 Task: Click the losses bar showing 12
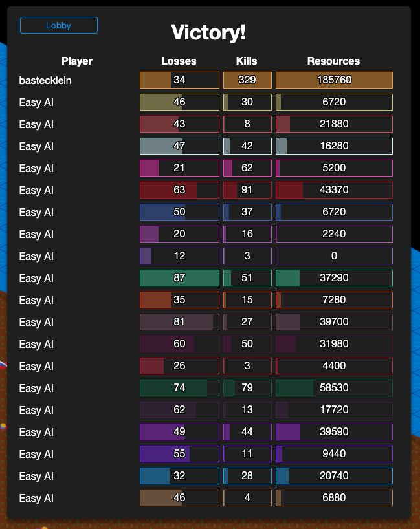(180, 256)
